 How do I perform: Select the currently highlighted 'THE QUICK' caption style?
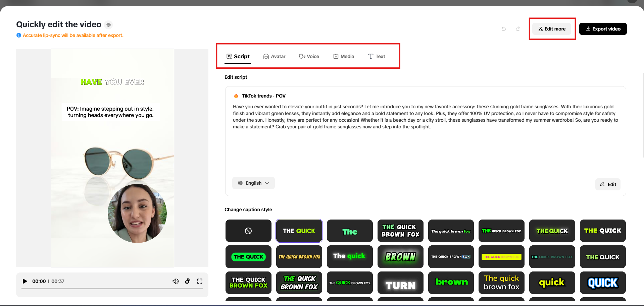tap(299, 231)
